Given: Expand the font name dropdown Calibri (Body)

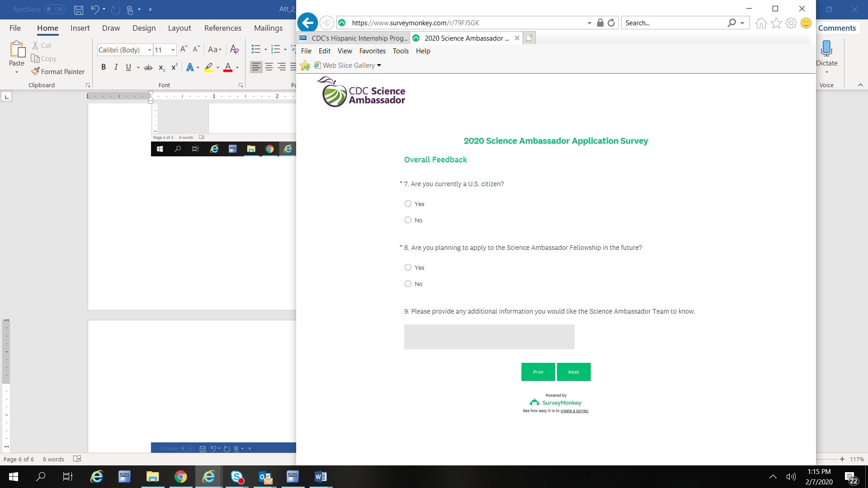Looking at the screenshot, I should click(150, 50).
